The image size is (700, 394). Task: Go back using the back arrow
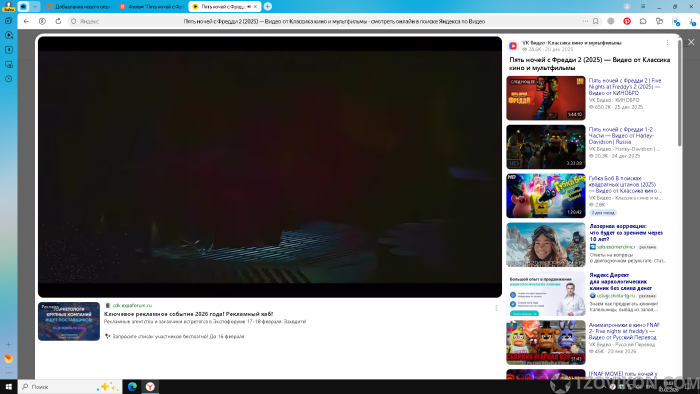(26, 21)
